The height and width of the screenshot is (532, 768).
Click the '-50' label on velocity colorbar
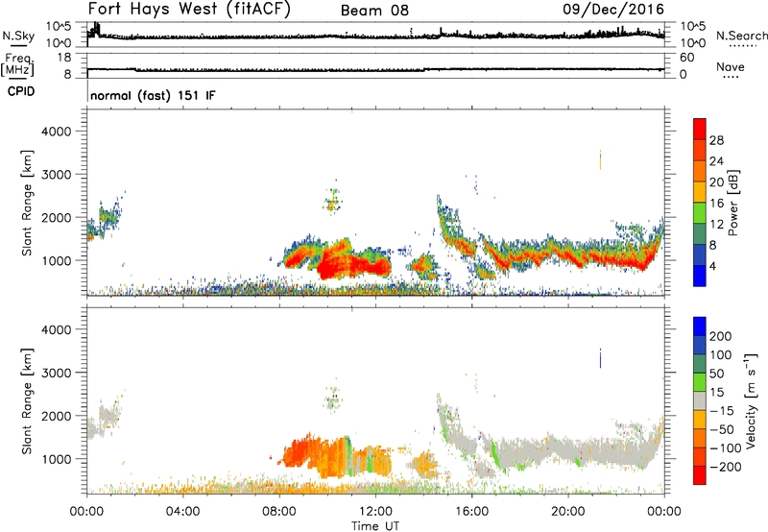tap(722, 429)
